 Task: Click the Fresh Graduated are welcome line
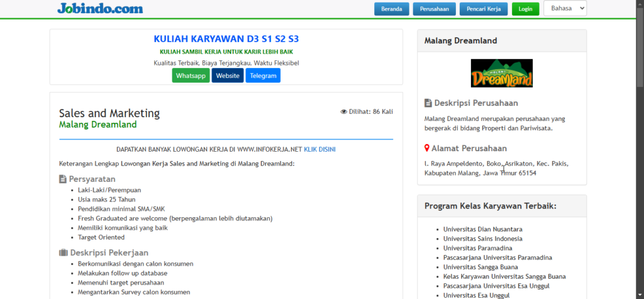point(175,218)
